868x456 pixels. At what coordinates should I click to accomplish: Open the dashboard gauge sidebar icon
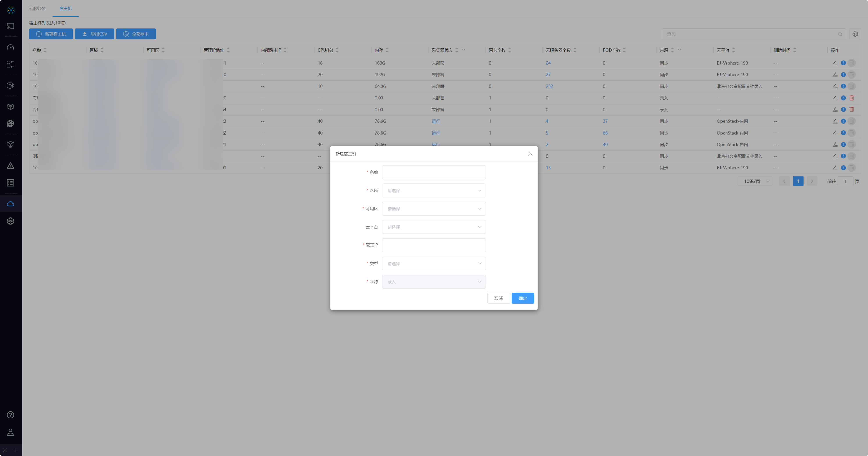point(11,47)
